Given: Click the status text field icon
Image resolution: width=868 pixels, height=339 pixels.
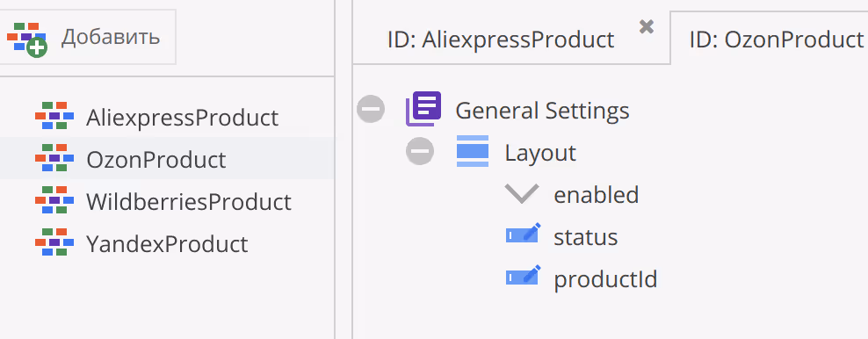Looking at the screenshot, I should pyautogui.click(x=523, y=234).
